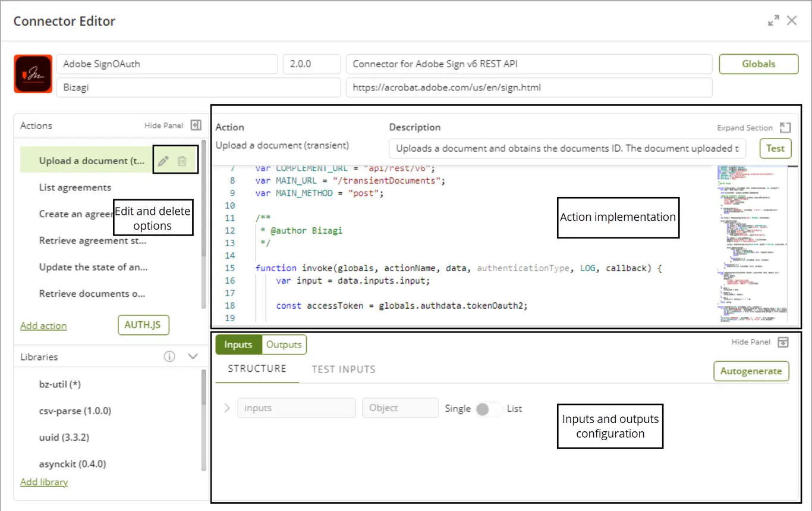The width and height of the screenshot is (812, 511).
Task: Open the TEST INPUTS tab
Action: 344,369
